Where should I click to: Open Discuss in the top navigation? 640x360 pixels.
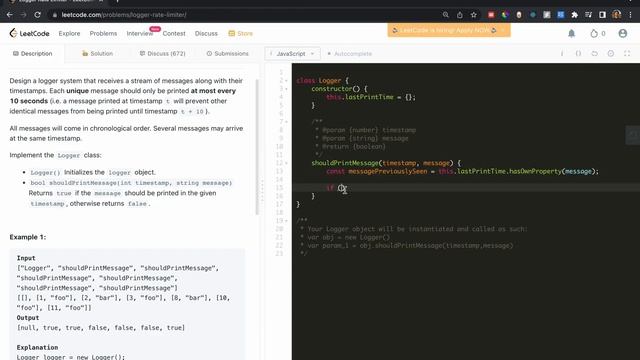206,33
